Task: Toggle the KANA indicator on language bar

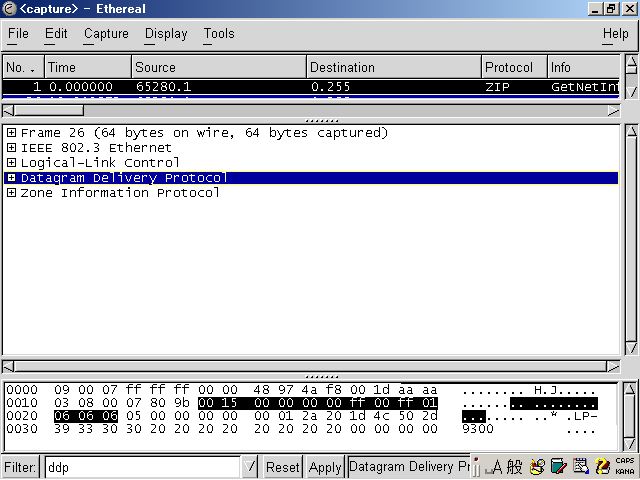Action: pos(624,471)
